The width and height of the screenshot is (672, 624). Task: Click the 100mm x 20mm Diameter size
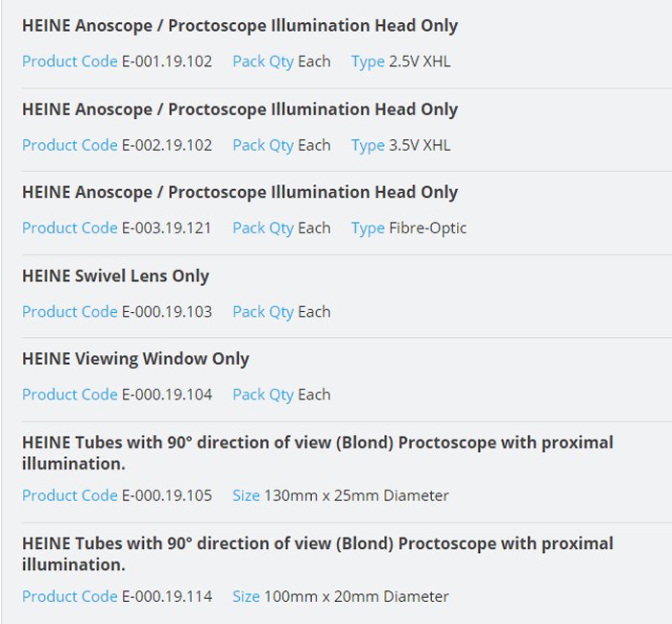click(x=356, y=596)
